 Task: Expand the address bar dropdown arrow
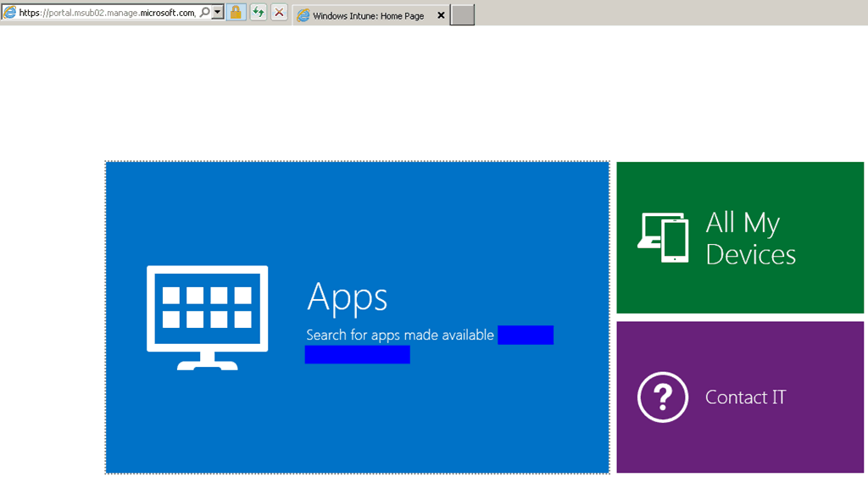(218, 12)
